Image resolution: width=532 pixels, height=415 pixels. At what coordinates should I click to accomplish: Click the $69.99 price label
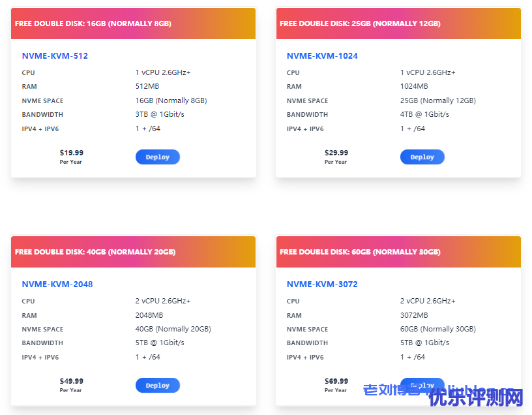point(336,381)
